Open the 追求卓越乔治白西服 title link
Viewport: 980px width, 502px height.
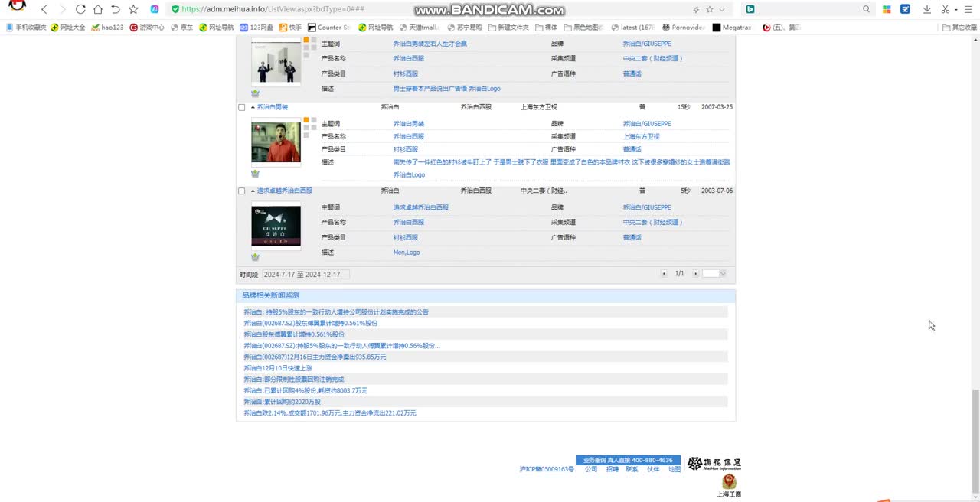pyautogui.click(x=285, y=191)
